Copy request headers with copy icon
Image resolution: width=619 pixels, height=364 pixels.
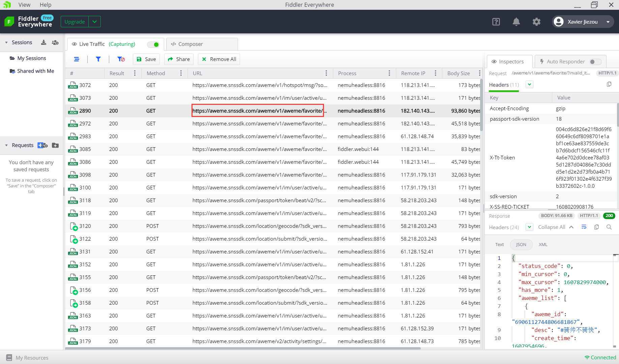609,84
